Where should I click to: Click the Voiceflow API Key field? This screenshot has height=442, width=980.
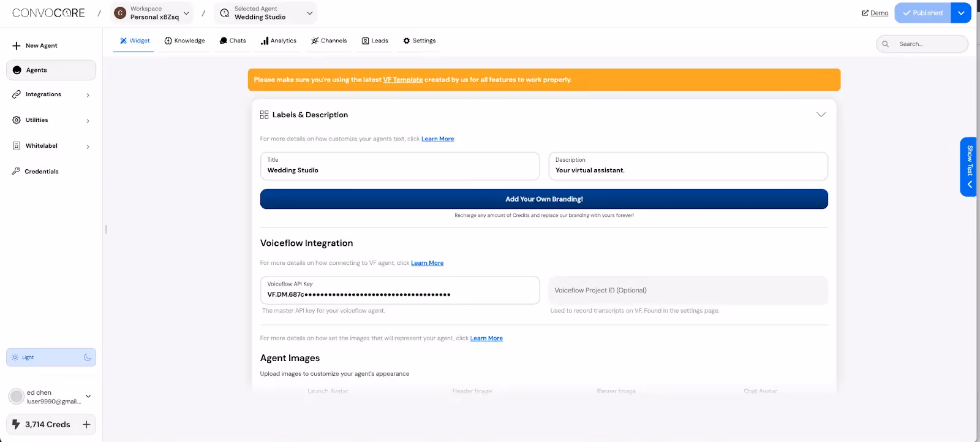click(400, 290)
